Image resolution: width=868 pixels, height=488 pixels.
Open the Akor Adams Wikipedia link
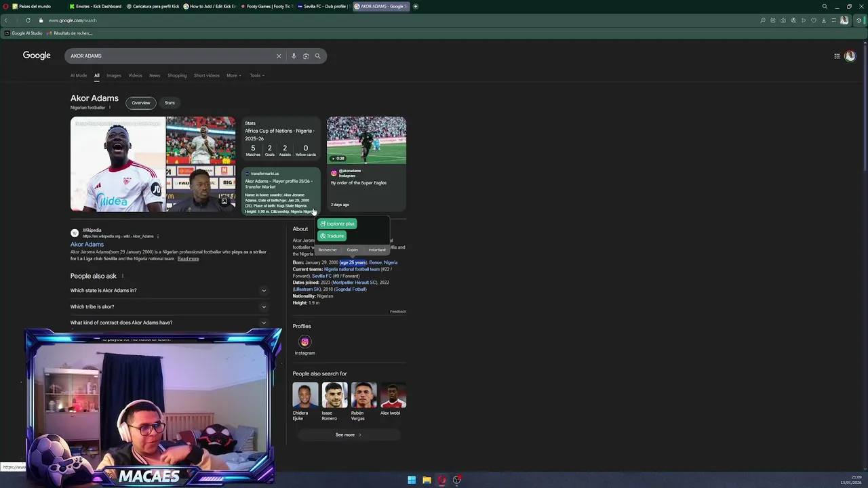pyautogui.click(x=87, y=244)
